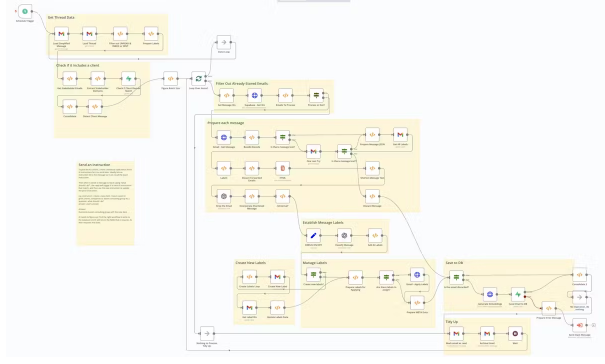The image size is (605, 364).
Task: Select the Prepare Labels code node
Action: pos(151,34)
